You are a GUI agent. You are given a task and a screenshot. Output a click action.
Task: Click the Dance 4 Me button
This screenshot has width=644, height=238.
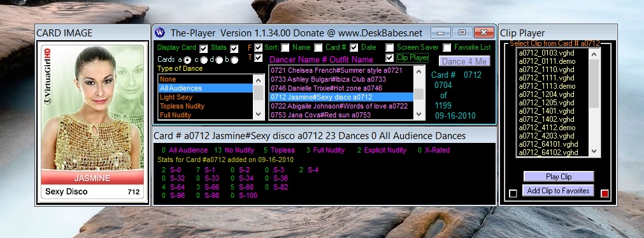(464, 61)
